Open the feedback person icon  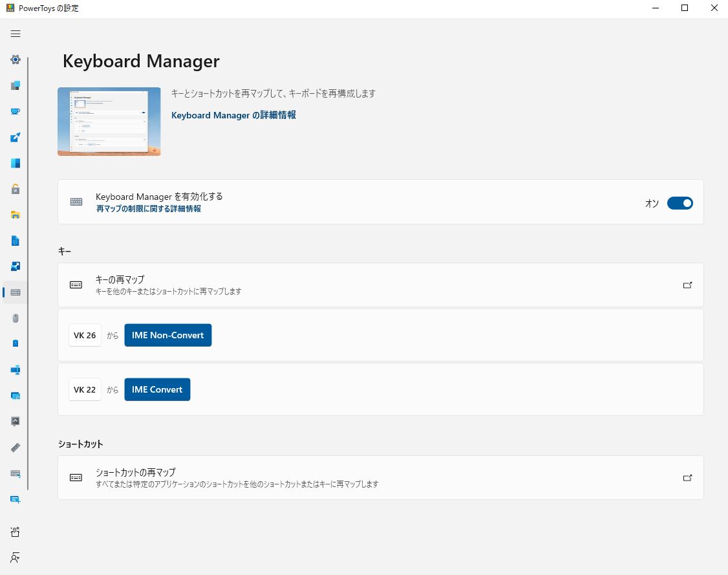[x=16, y=558]
